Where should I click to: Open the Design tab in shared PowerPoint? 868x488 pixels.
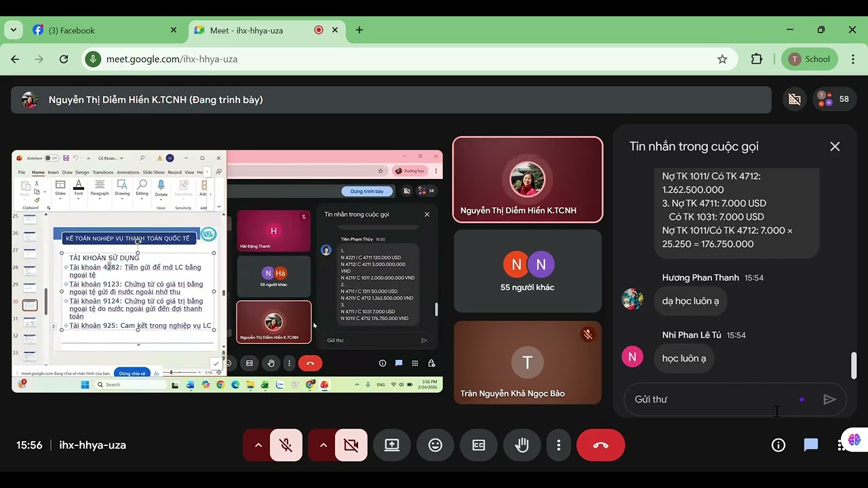(x=82, y=172)
